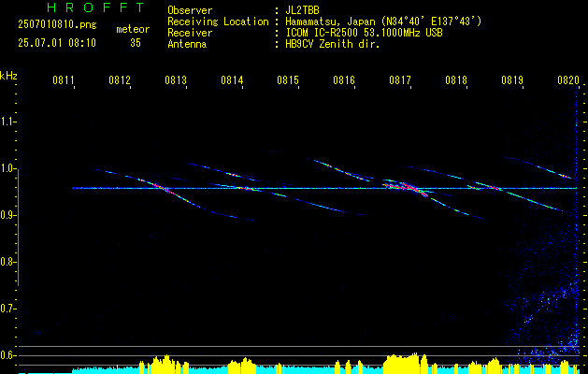
Task: Click the 1.1 kHz axis label
Action: point(7,122)
